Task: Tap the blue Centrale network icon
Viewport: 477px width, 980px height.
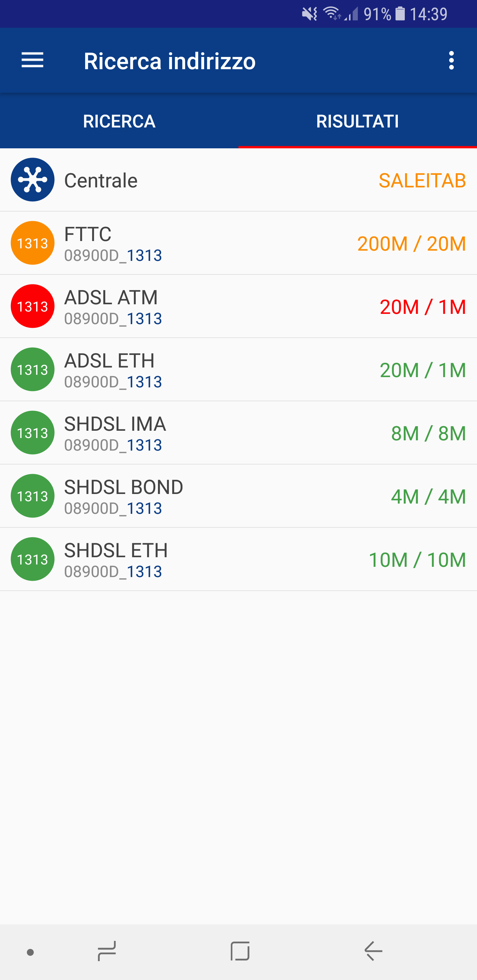Action: point(33,179)
